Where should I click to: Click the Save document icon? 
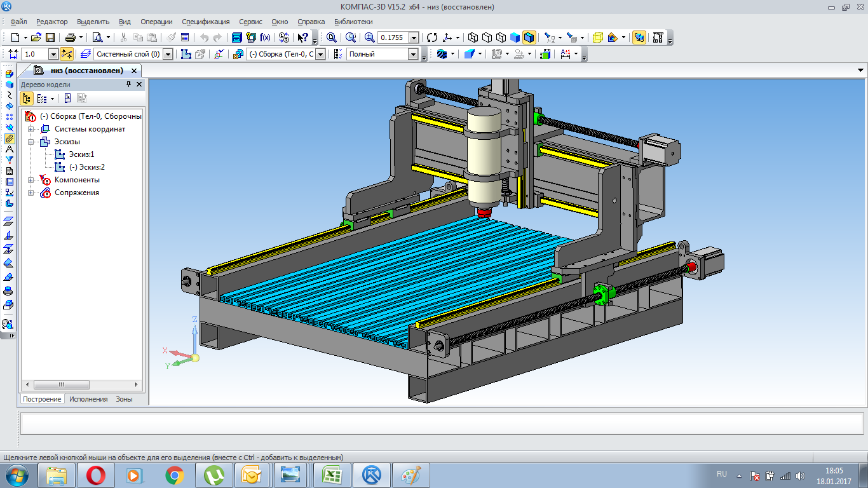tap(50, 37)
